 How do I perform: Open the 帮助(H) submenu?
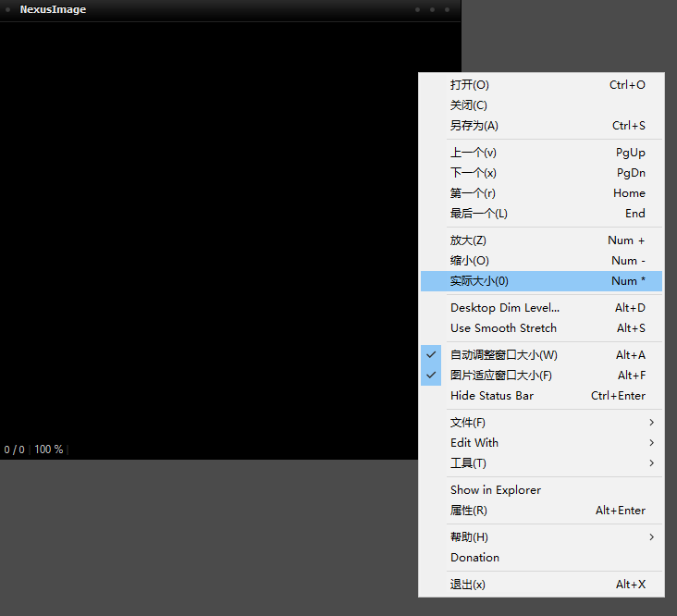(541, 537)
